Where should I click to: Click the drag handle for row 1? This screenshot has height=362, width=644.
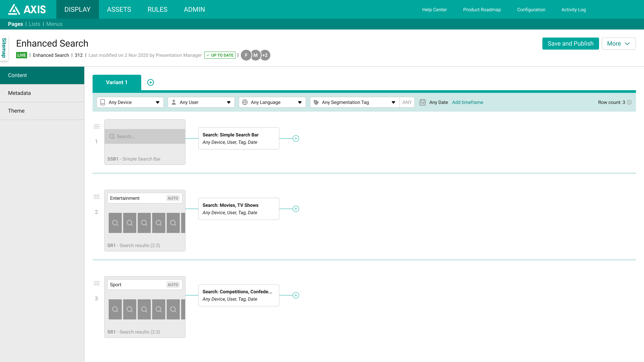tap(96, 126)
